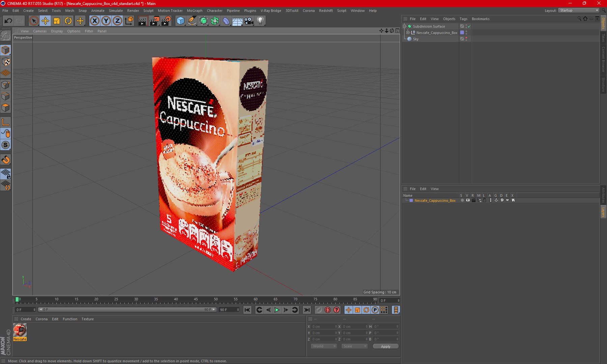Enable Texture mode in left toolbar
The height and width of the screenshot is (364, 607).
(x=6, y=62)
